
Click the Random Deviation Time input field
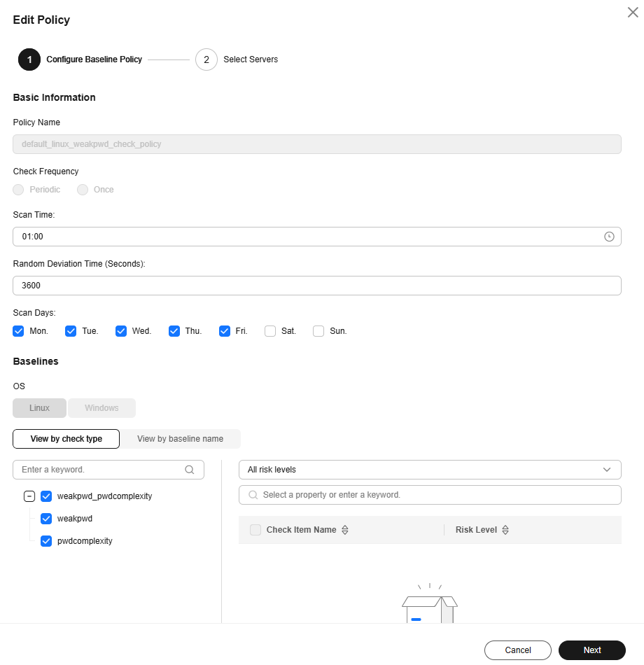[x=317, y=286]
